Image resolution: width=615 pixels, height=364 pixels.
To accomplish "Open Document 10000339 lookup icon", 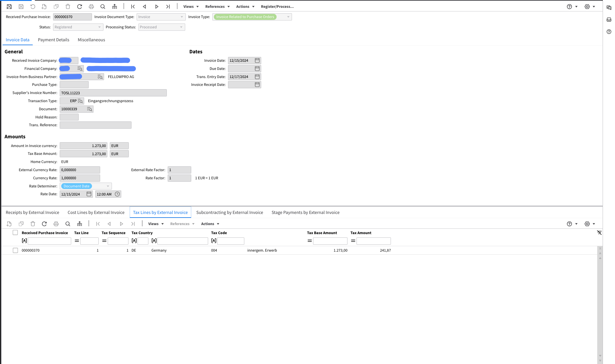I will coord(90,109).
